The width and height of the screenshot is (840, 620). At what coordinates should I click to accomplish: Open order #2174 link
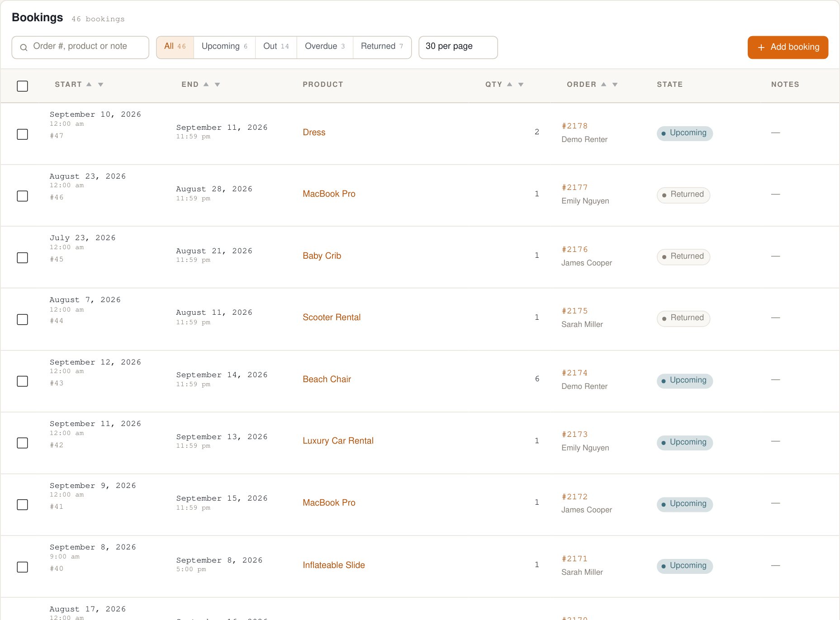coord(574,373)
